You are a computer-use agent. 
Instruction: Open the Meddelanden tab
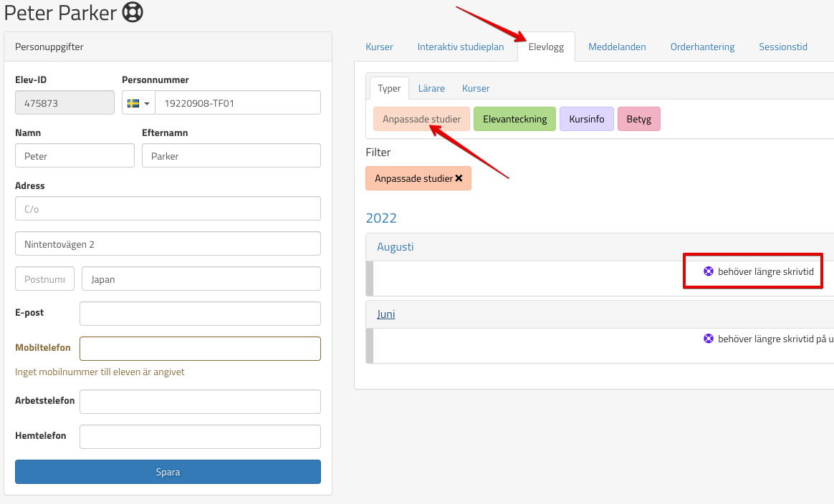[617, 47]
